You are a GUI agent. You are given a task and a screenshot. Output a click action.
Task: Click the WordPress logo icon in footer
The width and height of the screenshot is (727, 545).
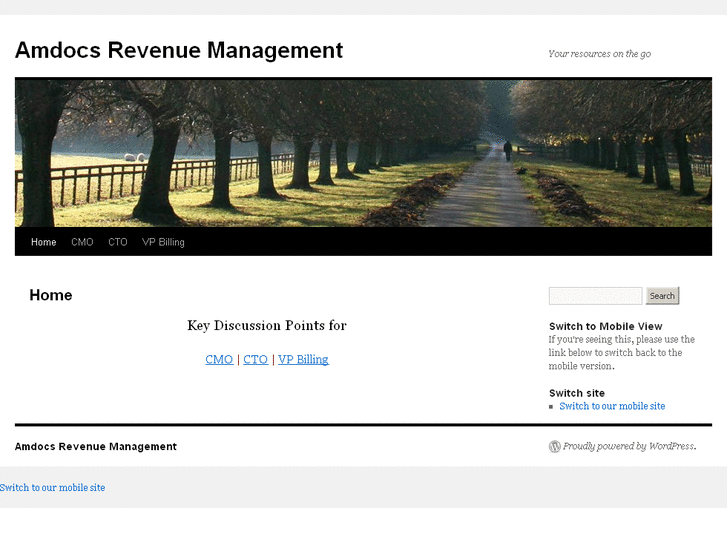[x=555, y=447]
